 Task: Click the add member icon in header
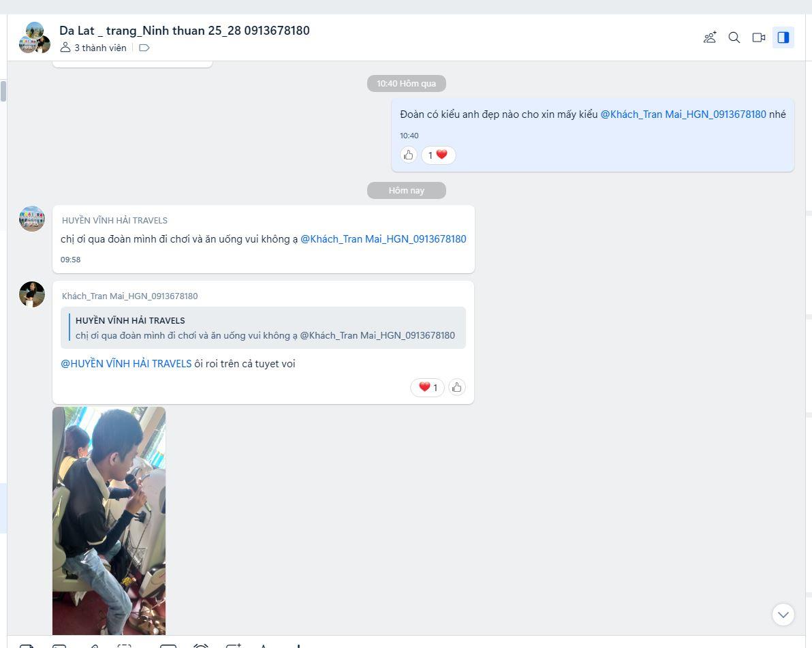click(x=710, y=37)
